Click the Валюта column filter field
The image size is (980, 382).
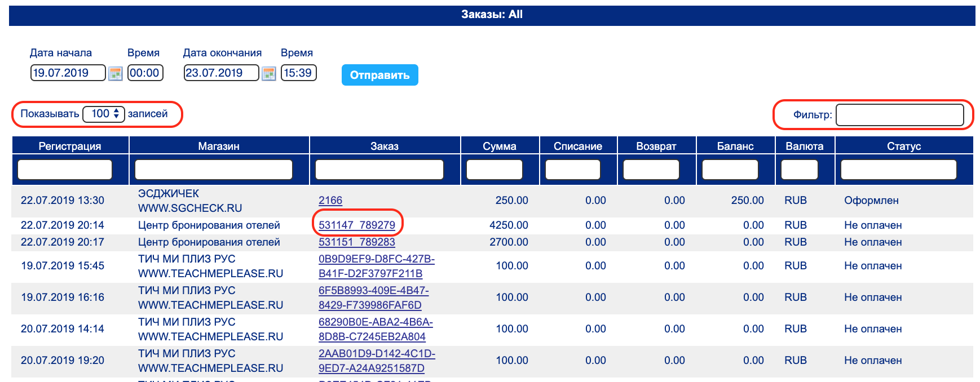tap(799, 170)
